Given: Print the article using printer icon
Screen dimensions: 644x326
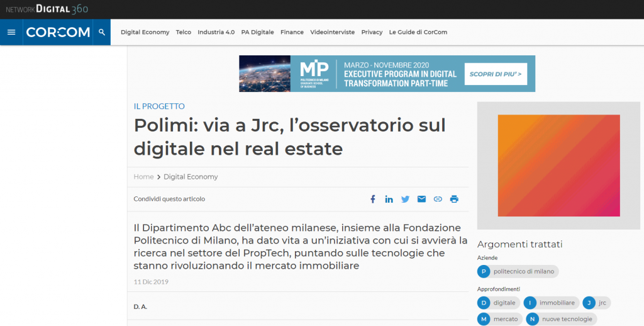Looking at the screenshot, I should (454, 199).
